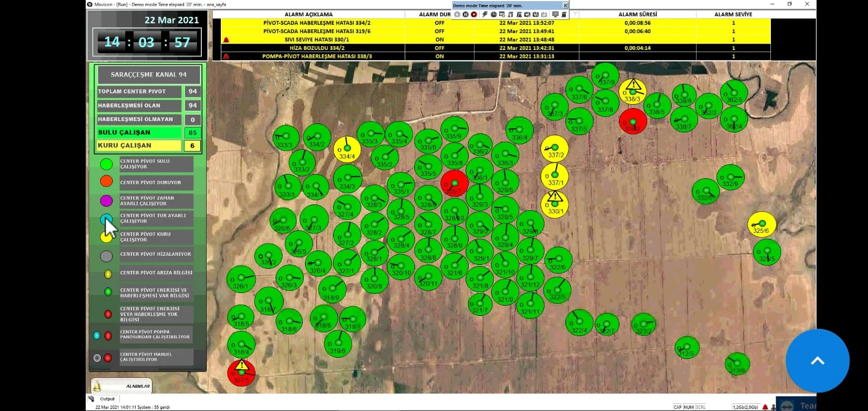The width and height of the screenshot is (868, 411).
Task: Click the red alarm bell in status bar
Action: pos(765,407)
